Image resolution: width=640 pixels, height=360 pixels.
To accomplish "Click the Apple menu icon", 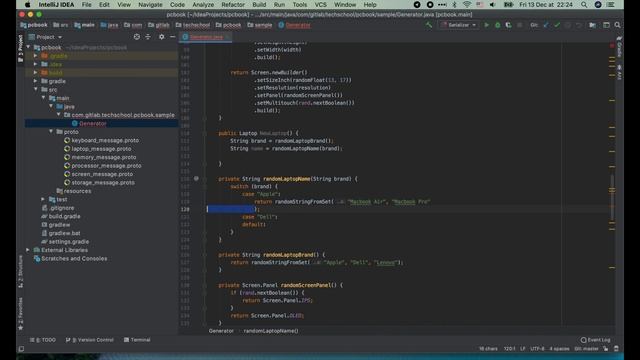I will 27,5.
